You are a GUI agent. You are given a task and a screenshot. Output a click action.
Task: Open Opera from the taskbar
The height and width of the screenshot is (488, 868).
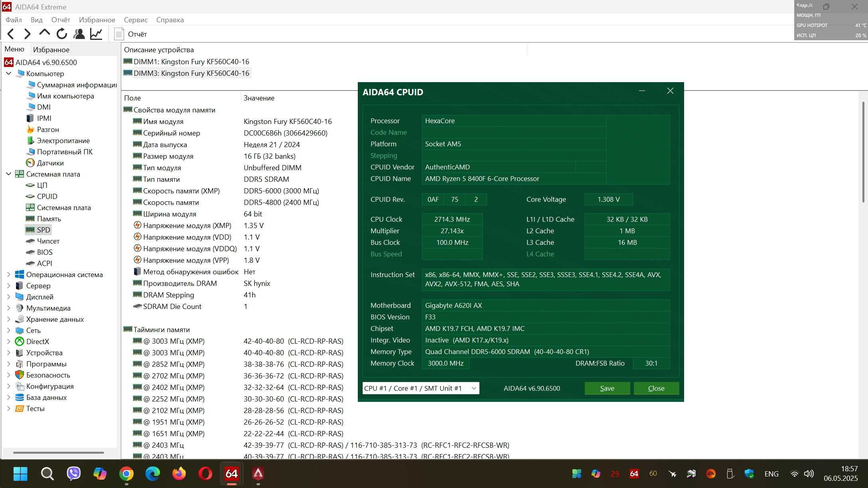tap(205, 474)
